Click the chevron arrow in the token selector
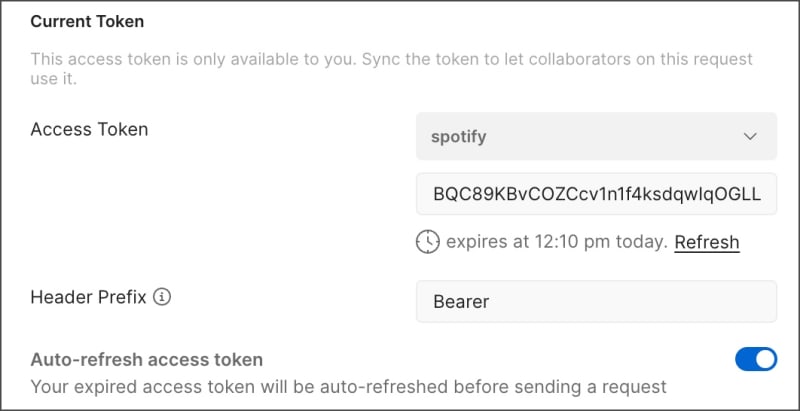 pos(750,136)
